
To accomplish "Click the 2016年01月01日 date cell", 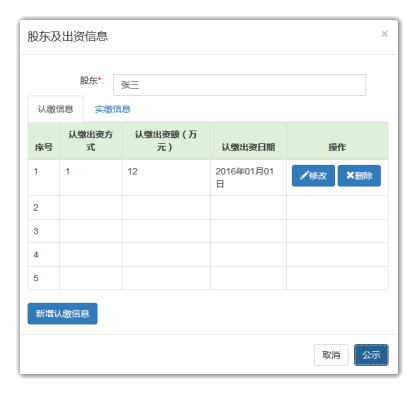I will [248, 177].
